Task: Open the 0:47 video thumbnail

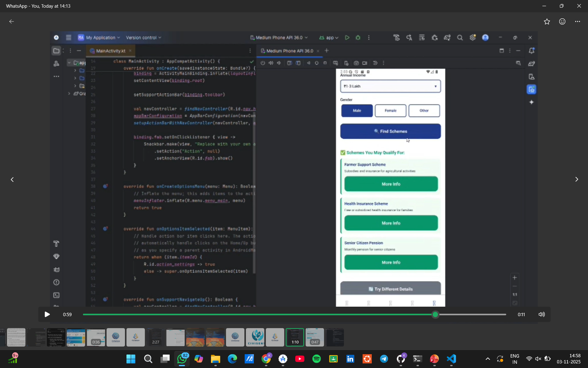Action: tap(315, 337)
